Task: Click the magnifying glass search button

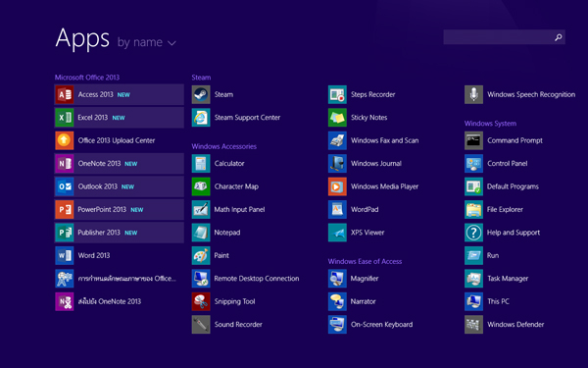Action: (x=559, y=37)
